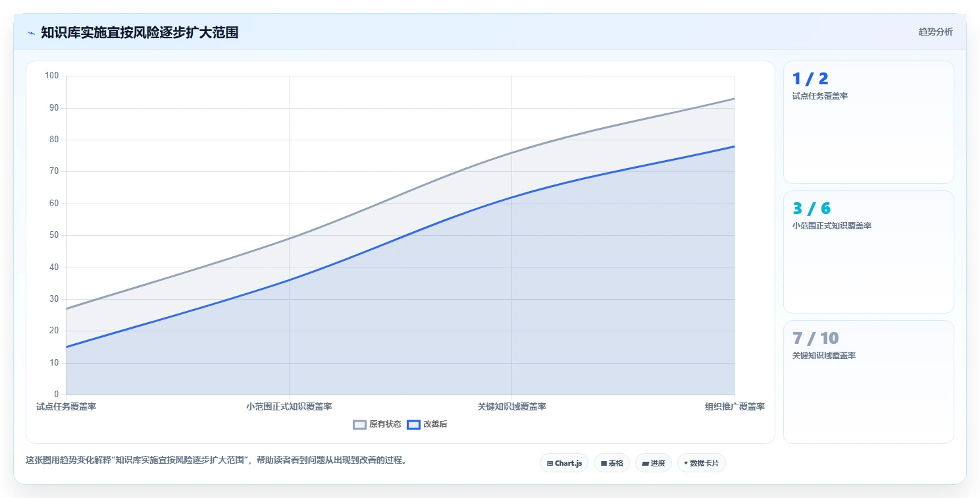The height and width of the screenshot is (498, 980).
Task: Click the gray 原有状态 legend swatch
Action: [359, 424]
